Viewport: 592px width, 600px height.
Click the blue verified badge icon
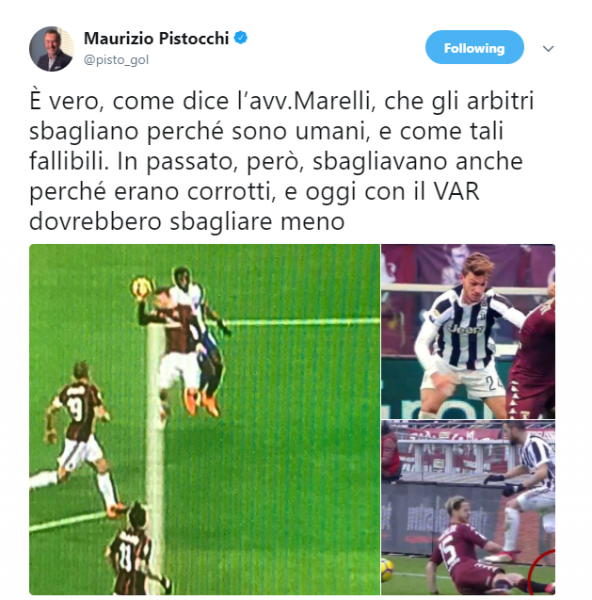coord(241,38)
